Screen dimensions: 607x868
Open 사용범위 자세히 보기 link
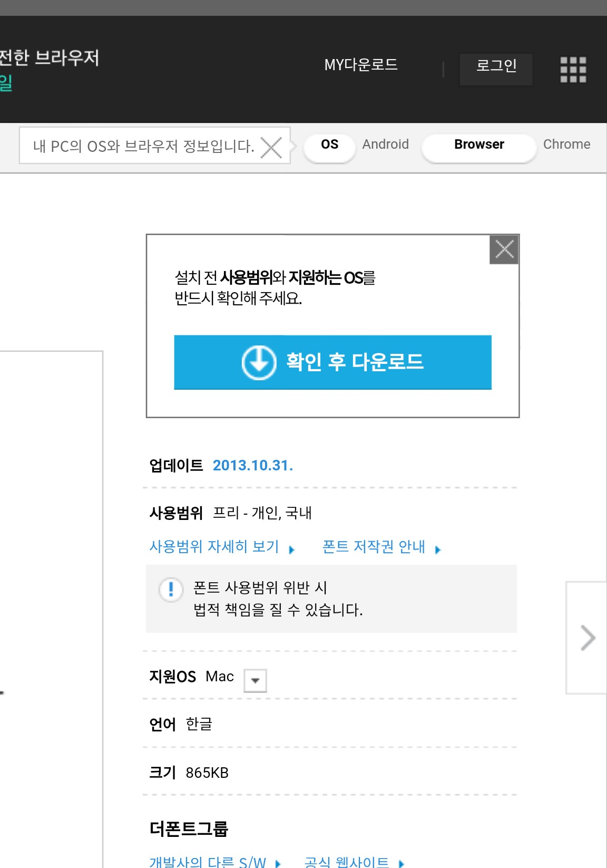214,546
